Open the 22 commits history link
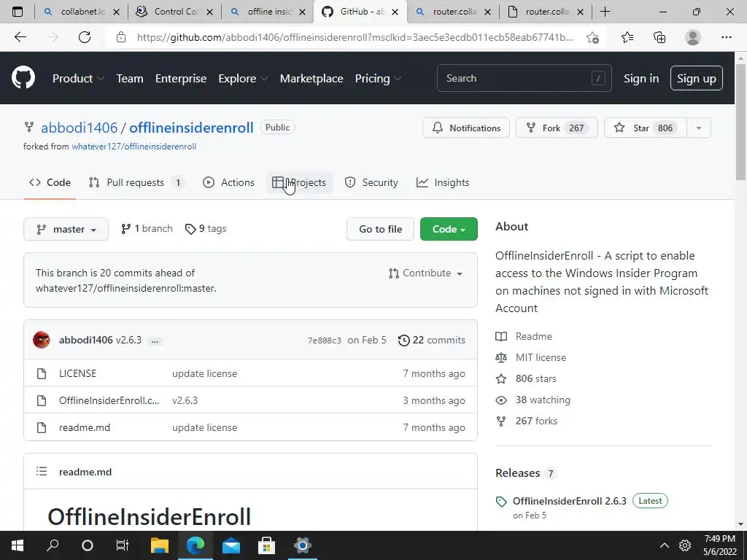Image resolution: width=747 pixels, height=560 pixels. (432, 340)
